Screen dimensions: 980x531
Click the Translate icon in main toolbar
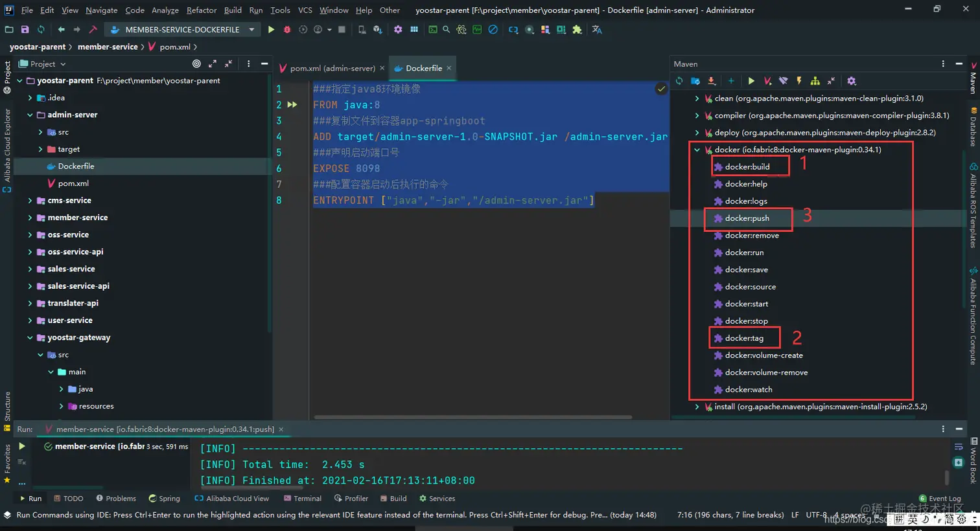(597, 29)
